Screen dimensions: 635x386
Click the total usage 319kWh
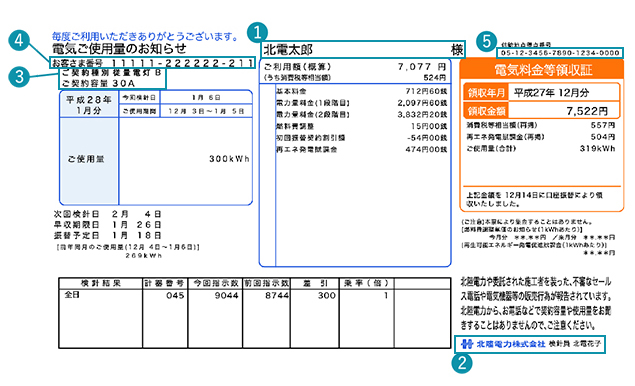(x=597, y=149)
